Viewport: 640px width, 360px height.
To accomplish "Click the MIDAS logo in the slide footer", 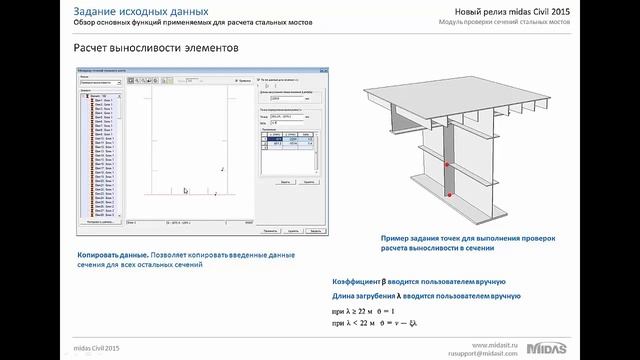I will (547, 349).
